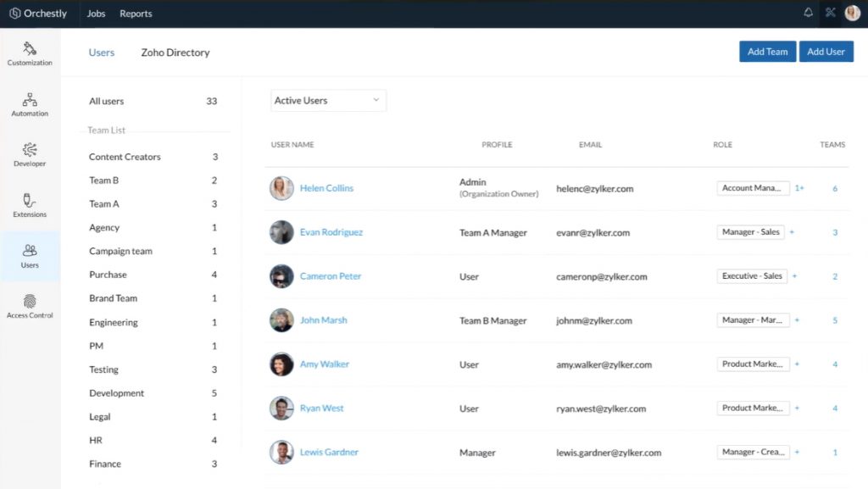Open settings with the wrench icon
Viewport: 868px width, 489px height.
point(830,13)
